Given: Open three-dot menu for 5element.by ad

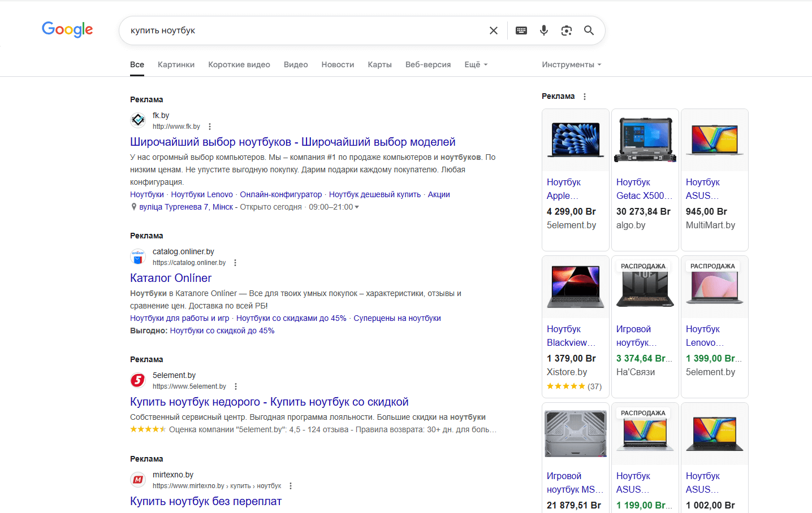Looking at the screenshot, I should pos(236,386).
